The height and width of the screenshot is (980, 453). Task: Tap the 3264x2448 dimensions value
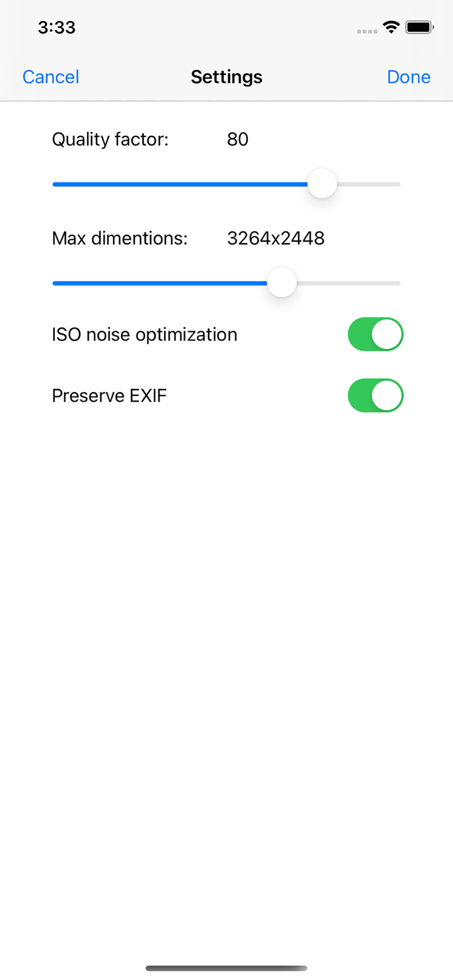[x=276, y=238]
